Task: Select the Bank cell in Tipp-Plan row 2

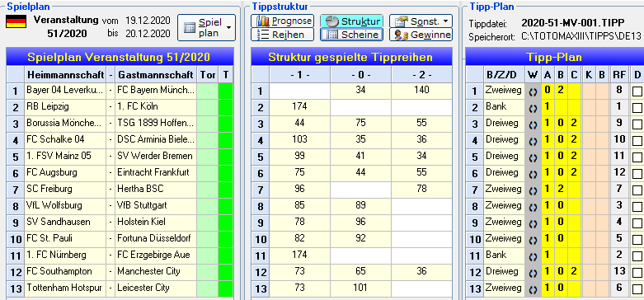Action: (x=505, y=107)
